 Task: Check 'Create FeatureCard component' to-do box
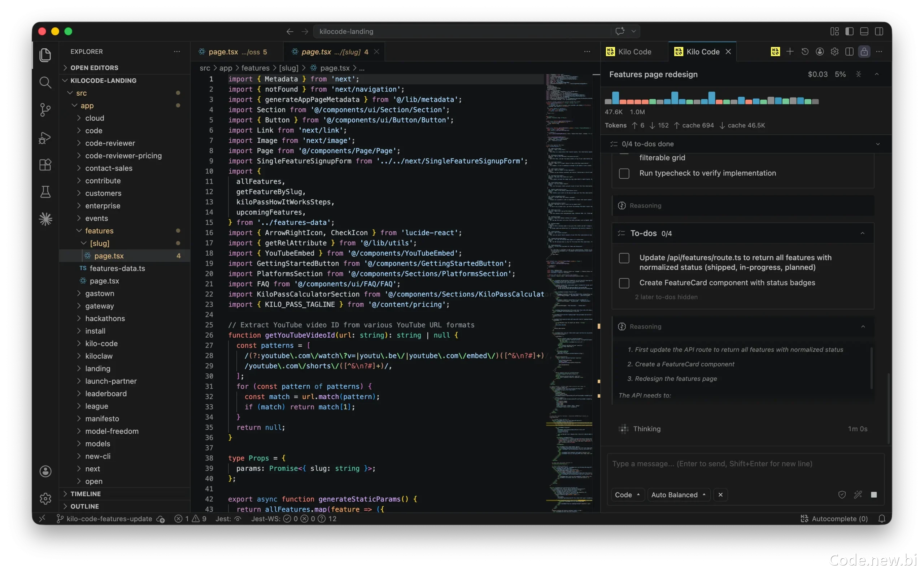coord(624,283)
